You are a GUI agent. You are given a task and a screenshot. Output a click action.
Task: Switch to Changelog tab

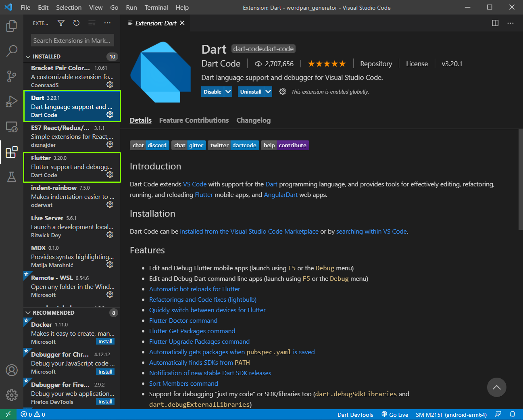coord(253,120)
